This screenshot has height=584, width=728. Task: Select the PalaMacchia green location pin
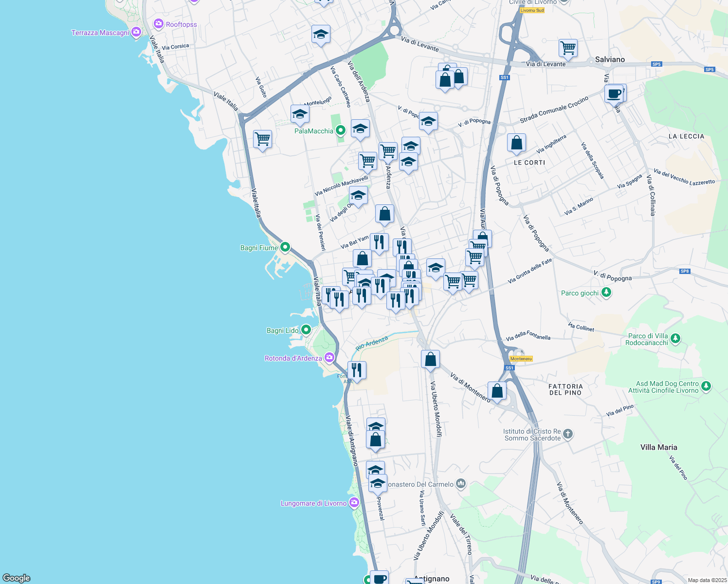point(341,130)
